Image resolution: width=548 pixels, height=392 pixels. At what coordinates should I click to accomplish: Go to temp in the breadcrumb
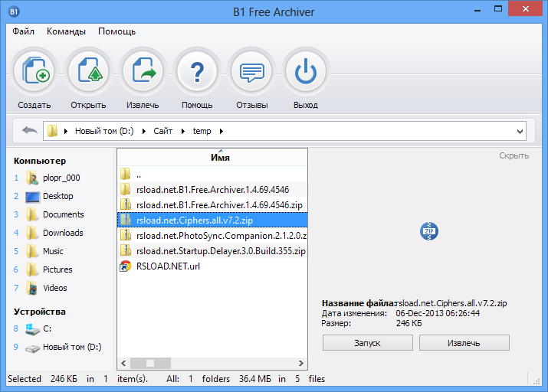202,131
